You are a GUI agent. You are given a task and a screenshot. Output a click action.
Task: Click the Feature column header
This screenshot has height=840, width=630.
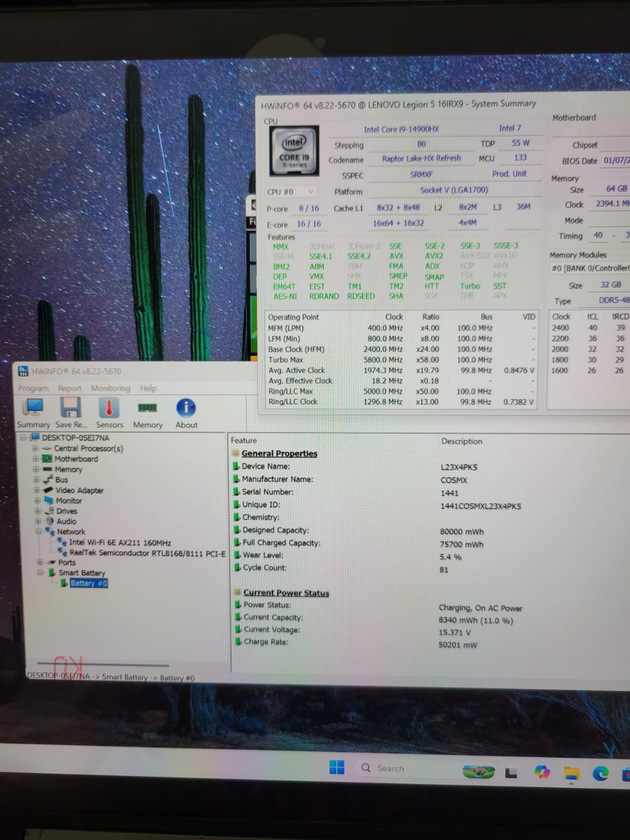click(244, 440)
